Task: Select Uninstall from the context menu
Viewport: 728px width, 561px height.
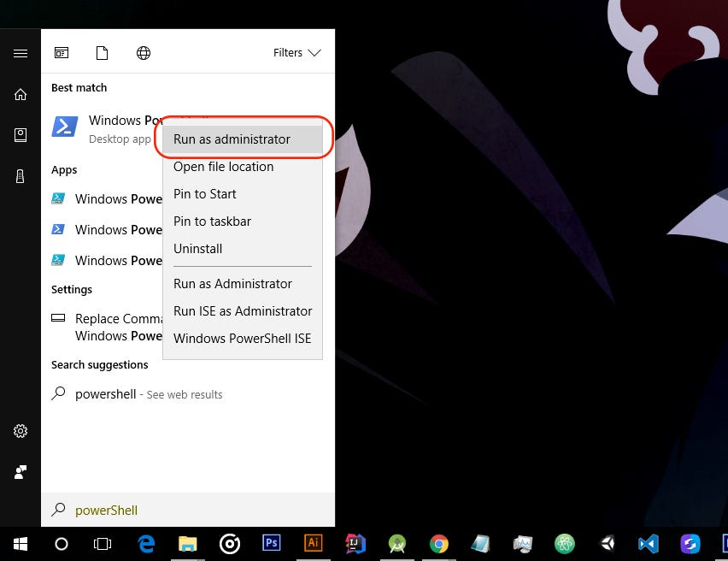Action: point(197,248)
